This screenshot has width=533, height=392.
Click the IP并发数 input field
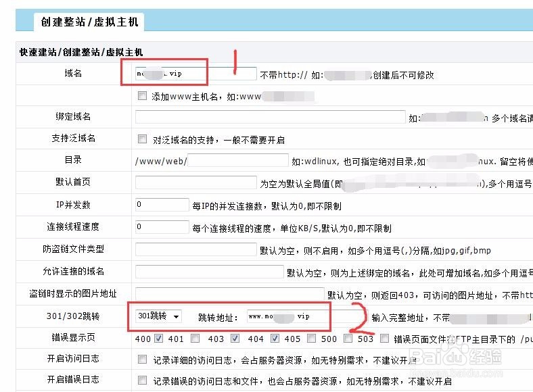tap(162, 205)
